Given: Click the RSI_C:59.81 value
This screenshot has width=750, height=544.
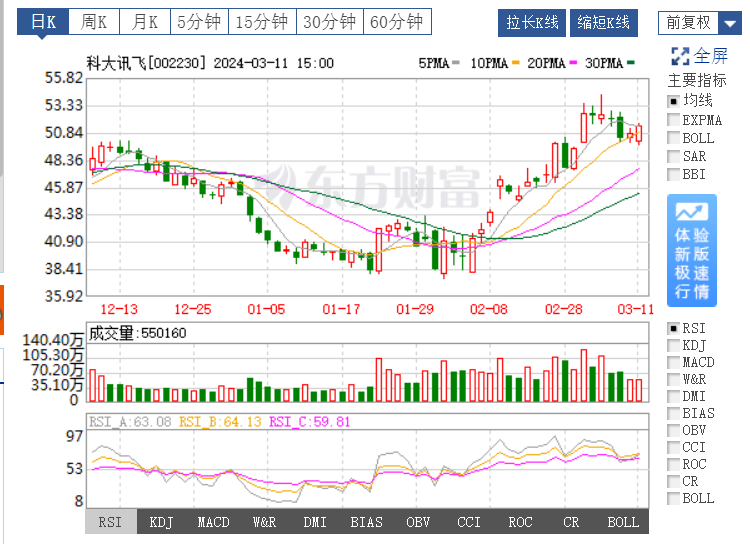Looking at the screenshot, I should point(310,422).
